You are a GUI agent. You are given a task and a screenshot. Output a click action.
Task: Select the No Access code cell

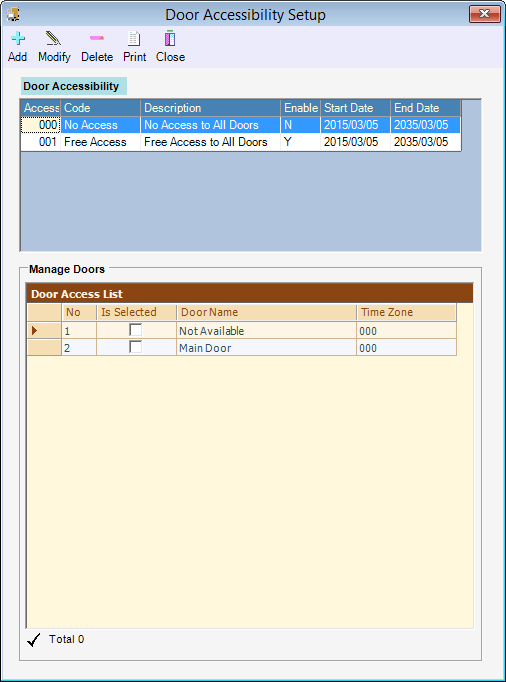tap(101, 125)
